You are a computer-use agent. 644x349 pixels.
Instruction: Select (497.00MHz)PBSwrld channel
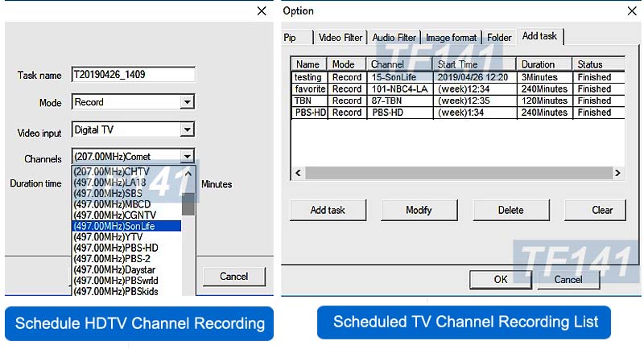point(126,281)
